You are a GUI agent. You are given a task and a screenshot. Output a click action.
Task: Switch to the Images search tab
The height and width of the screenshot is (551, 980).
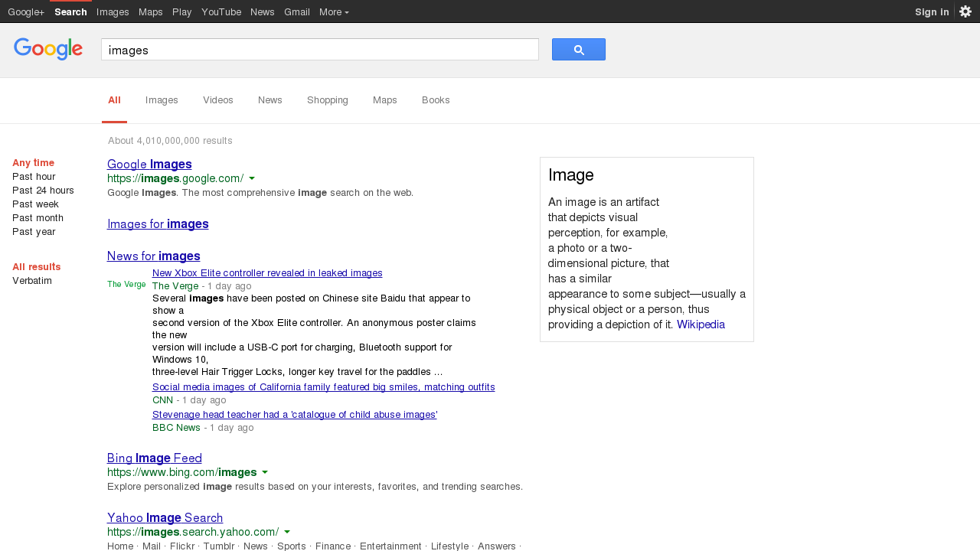162,100
